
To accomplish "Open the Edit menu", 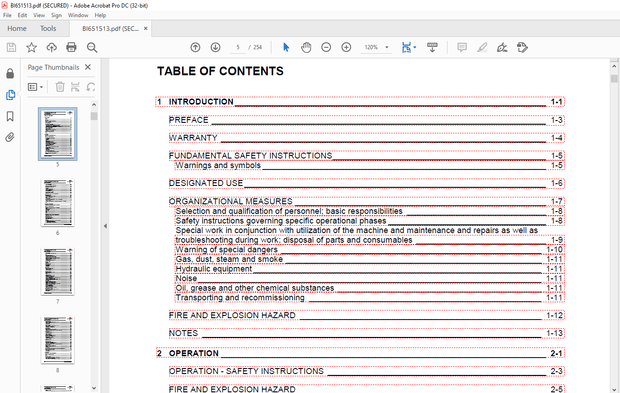I will tap(23, 15).
